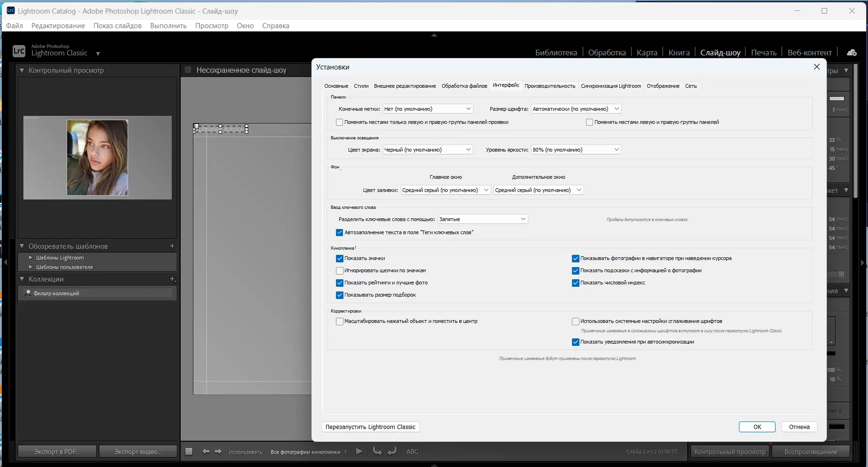Switch to the Сеть tab
Screen dimensions: 868x467
(x=691, y=86)
